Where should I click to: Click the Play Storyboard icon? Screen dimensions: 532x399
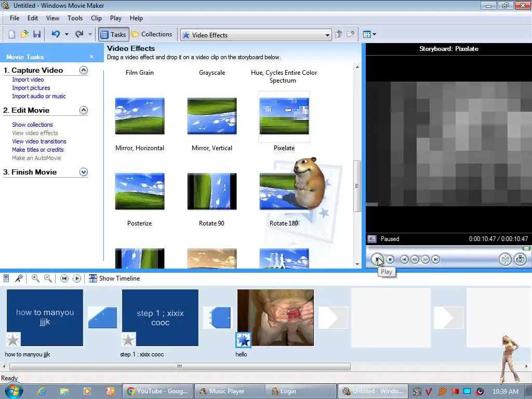pos(77,278)
